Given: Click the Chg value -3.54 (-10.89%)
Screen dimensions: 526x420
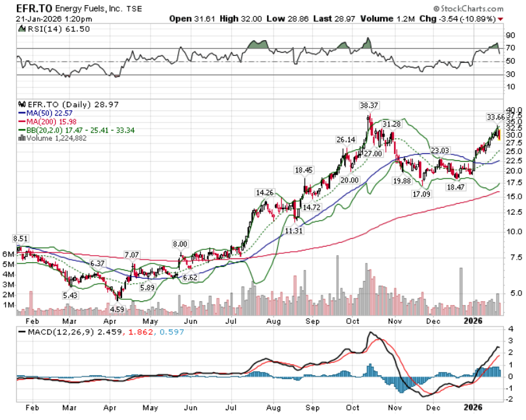Looking at the screenshot, I should [468, 19].
